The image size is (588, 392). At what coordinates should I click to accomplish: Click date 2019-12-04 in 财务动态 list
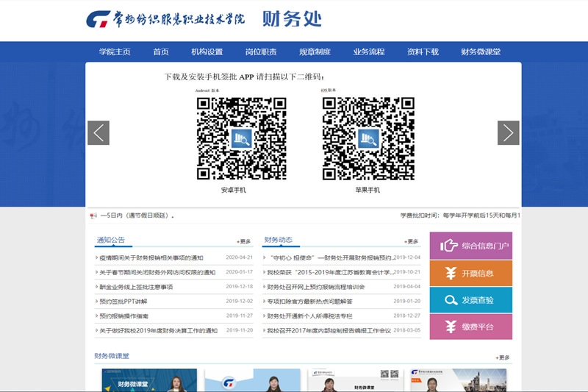tap(407, 257)
